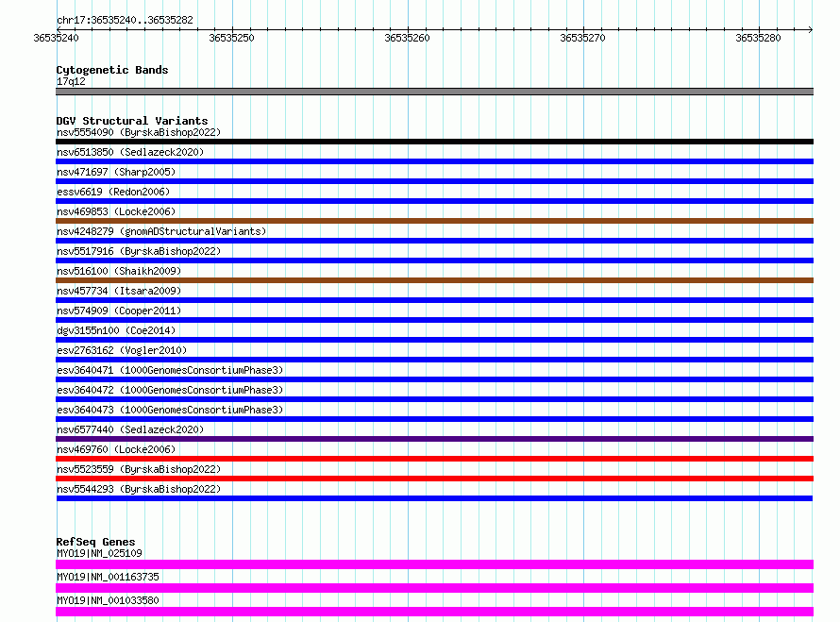Click the 36535260 ruler coordinate
This screenshot has height=622, width=840.
click(x=407, y=38)
